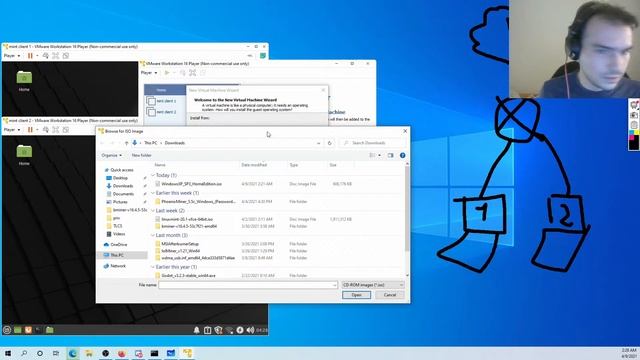
Task: Open File Explorer from the Windows taskbar
Action: click(x=89, y=353)
